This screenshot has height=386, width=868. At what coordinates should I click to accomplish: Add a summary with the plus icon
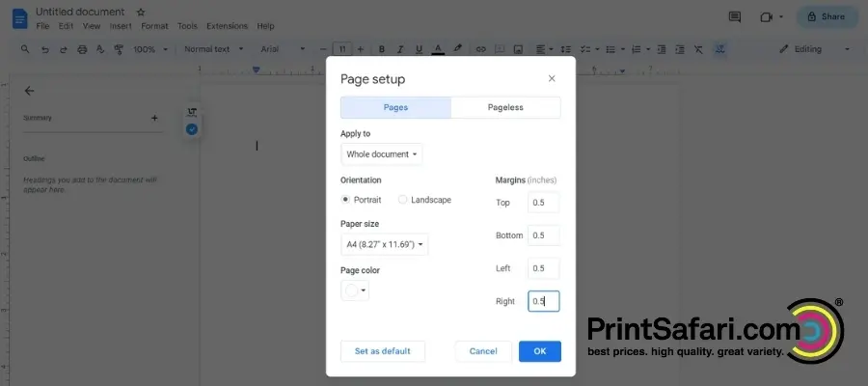coord(154,118)
